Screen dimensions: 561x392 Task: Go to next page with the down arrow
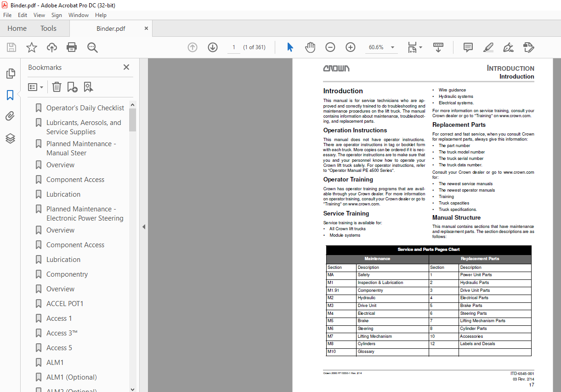(x=212, y=47)
